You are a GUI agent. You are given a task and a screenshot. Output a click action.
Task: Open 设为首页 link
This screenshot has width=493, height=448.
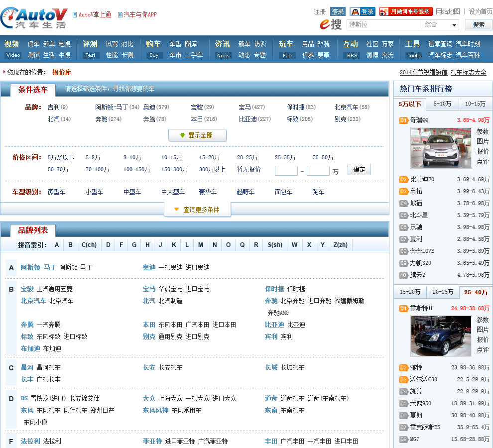point(481,11)
